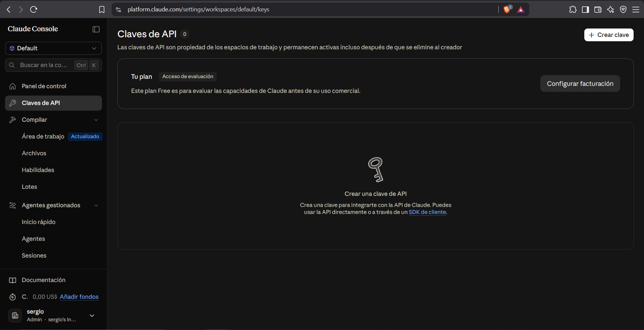Viewport: 644px width, 330px height.
Task: Go back with the browser back arrow
Action: [x=9, y=9]
